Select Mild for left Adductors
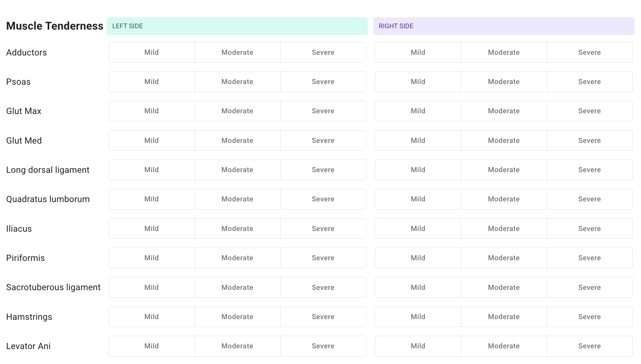Image resolution: width=641 pixels, height=364 pixels. [151, 52]
